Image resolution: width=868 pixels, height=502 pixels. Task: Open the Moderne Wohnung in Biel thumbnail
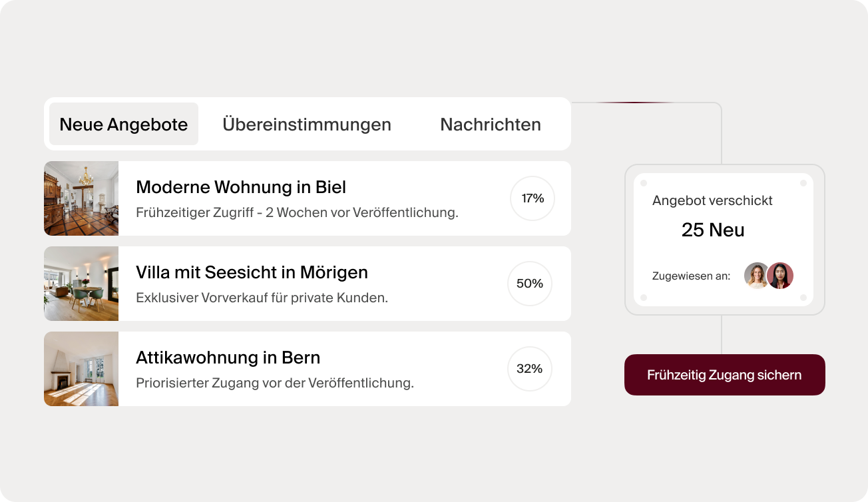pyautogui.click(x=81, y=198)
